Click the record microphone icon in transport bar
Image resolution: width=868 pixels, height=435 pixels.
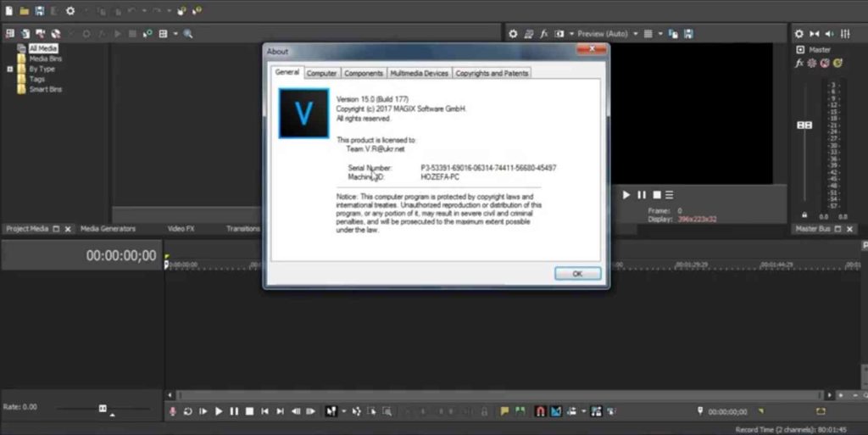[x=173, y=411]
